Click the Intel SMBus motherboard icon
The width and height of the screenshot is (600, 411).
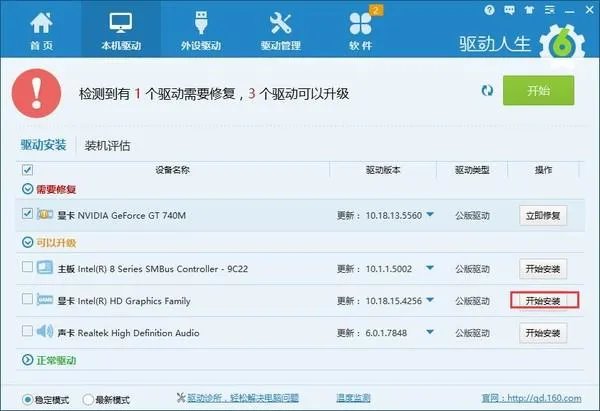(45, 267)
